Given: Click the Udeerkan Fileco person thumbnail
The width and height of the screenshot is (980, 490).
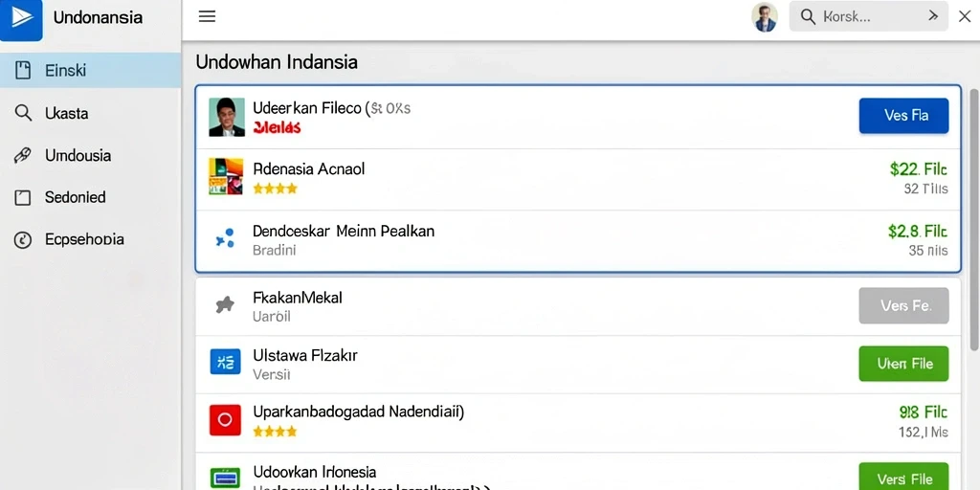Looking at the screenshot, I should [226, 117].
